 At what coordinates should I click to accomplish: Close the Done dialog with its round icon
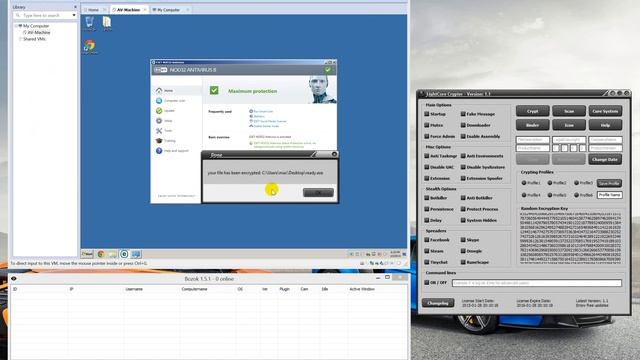(334, 154)
